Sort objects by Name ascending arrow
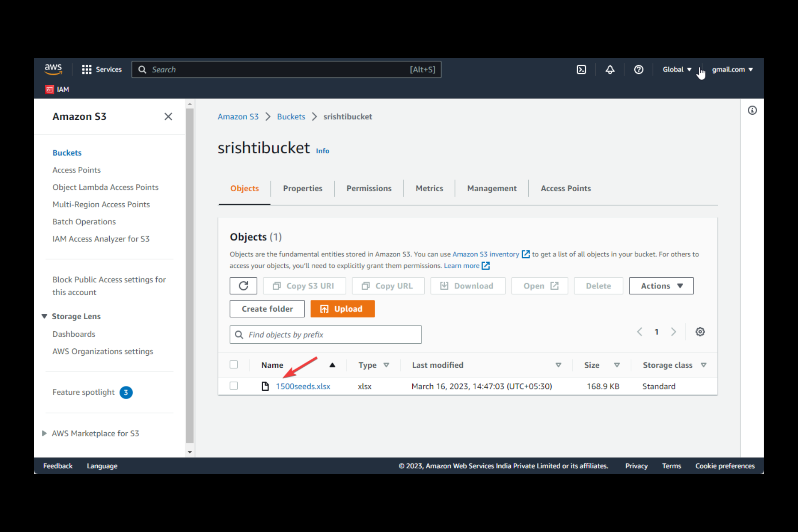The width and height of the screenshot is (798, 532). [x=332, y=365]
